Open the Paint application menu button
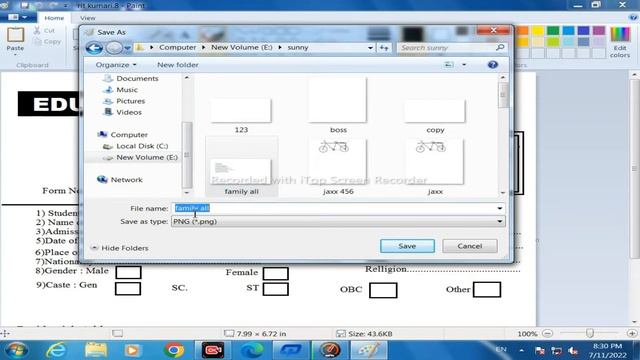The width and height of the screenshot is (640, 360). point(18,18)
